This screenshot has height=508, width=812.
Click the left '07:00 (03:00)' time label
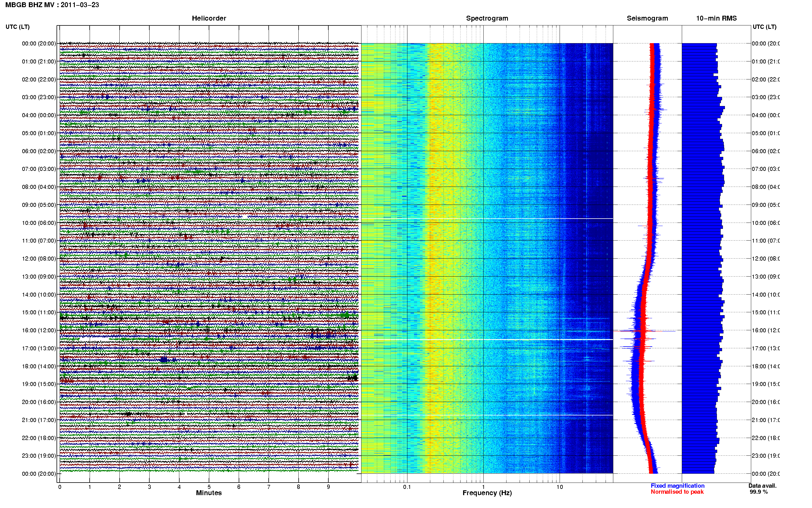(x=39, y=169)
